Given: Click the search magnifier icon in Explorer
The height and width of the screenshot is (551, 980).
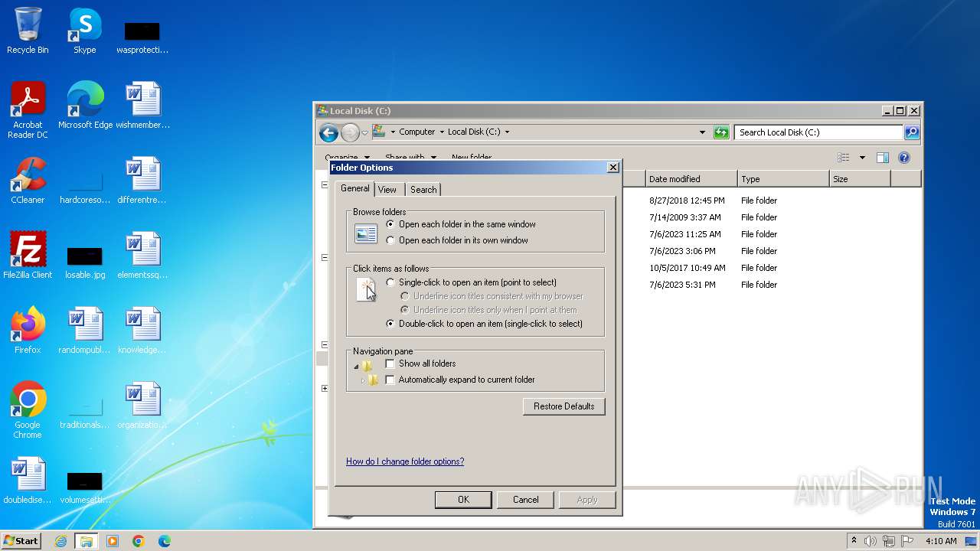Looking at the screenshot, I should pyautogui.click(x=912, y=132).
